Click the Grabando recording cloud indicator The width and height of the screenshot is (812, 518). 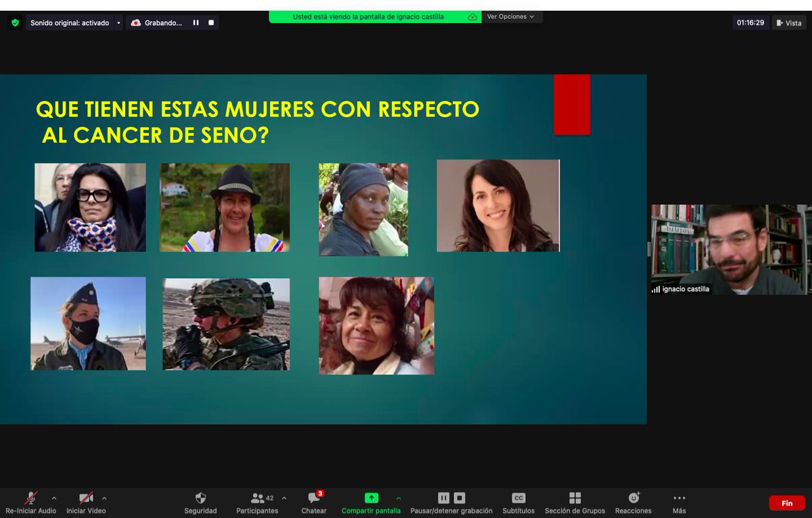click(136, 22)
